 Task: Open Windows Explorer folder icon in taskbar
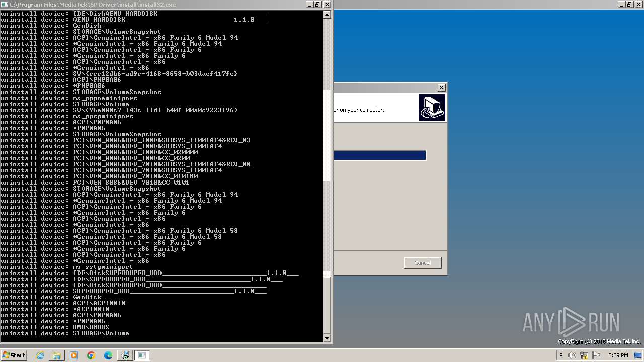point(57,355)
